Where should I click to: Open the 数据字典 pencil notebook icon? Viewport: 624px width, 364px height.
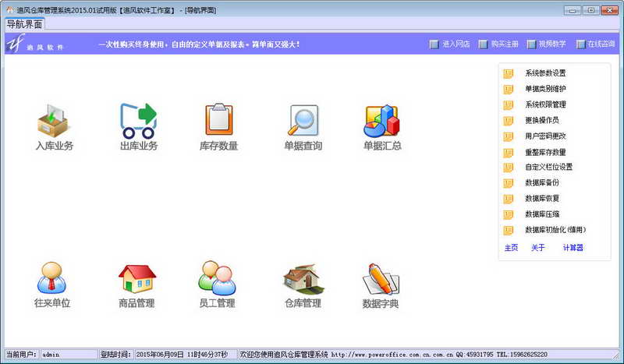click(381, 278)
